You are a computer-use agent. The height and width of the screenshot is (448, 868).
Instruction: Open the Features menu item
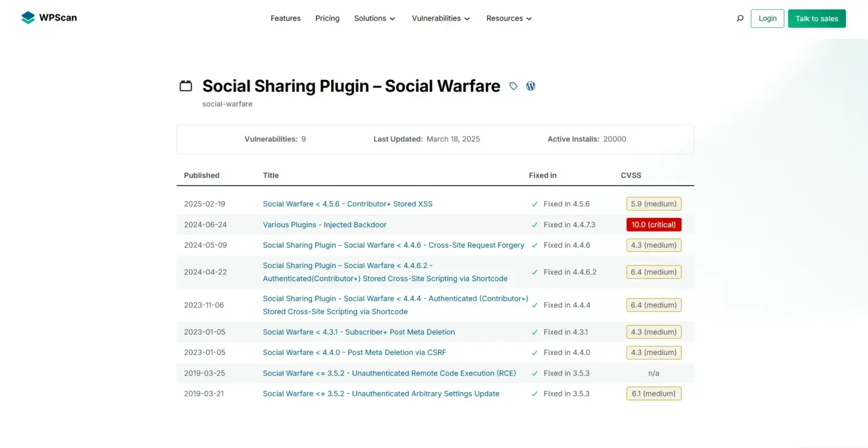tap(286, 19)
